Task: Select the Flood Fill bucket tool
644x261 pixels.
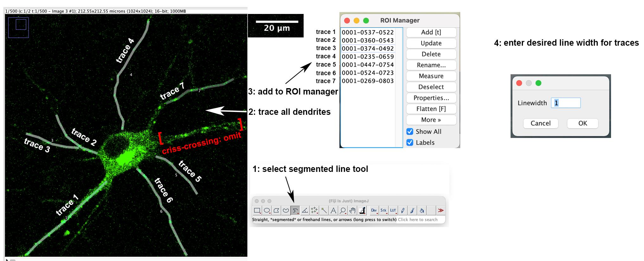Action: [422, 210]
